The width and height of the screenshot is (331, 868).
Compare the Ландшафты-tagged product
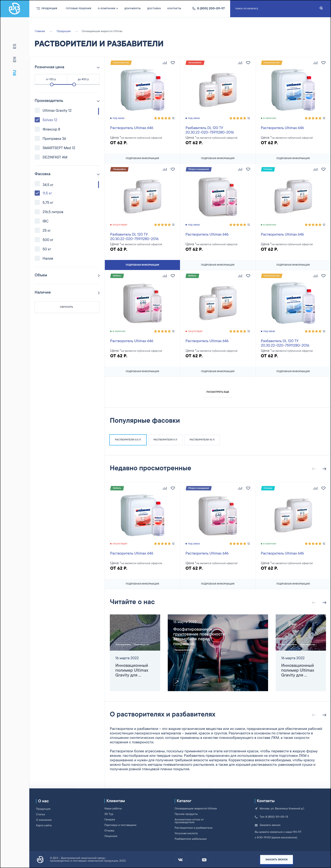point(165,169)
